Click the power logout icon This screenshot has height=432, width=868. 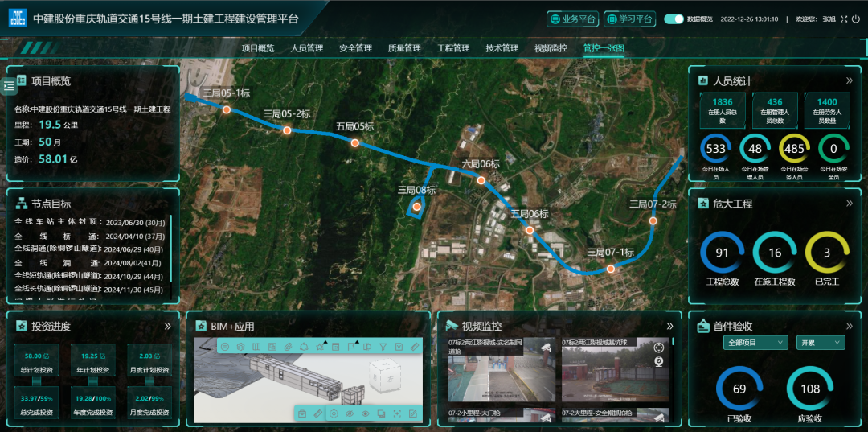click(856, 19)
